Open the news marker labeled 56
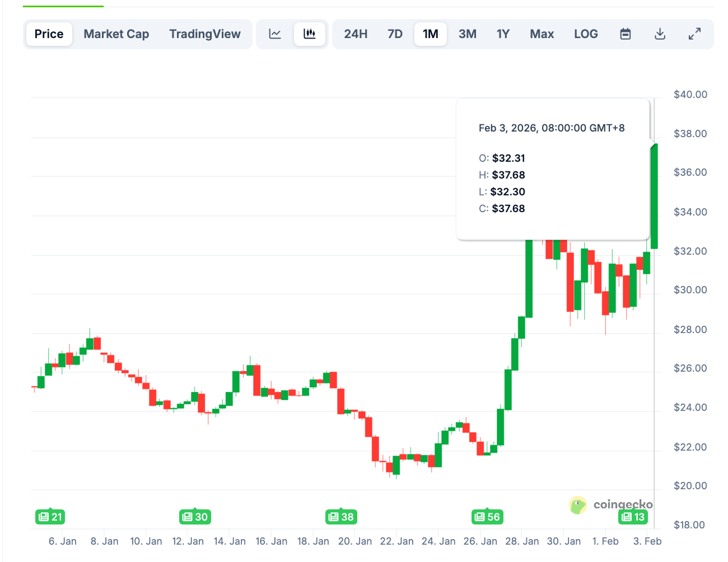 click(x=487, y=517)
